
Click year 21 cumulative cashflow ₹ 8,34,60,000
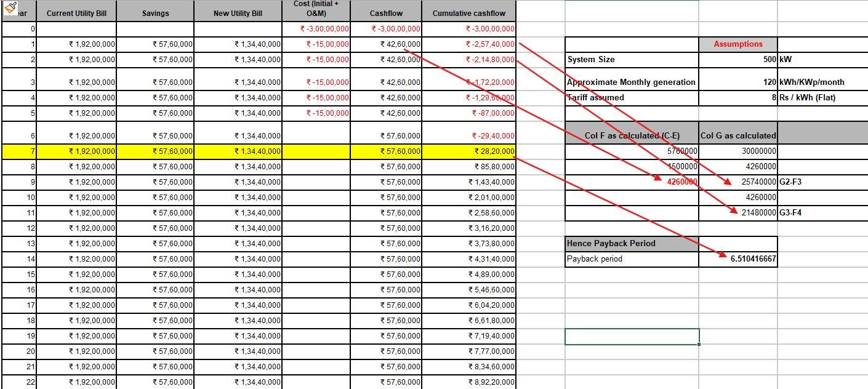[468, 367]
